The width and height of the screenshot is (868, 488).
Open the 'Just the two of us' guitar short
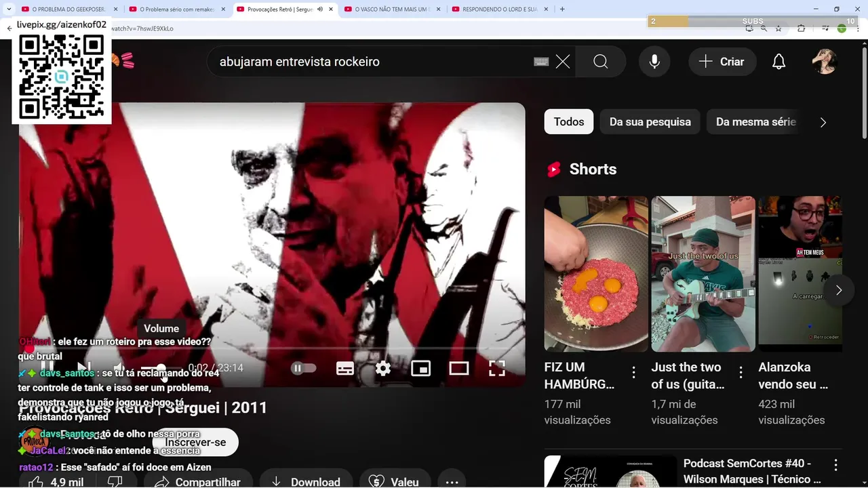coord(703,274)
